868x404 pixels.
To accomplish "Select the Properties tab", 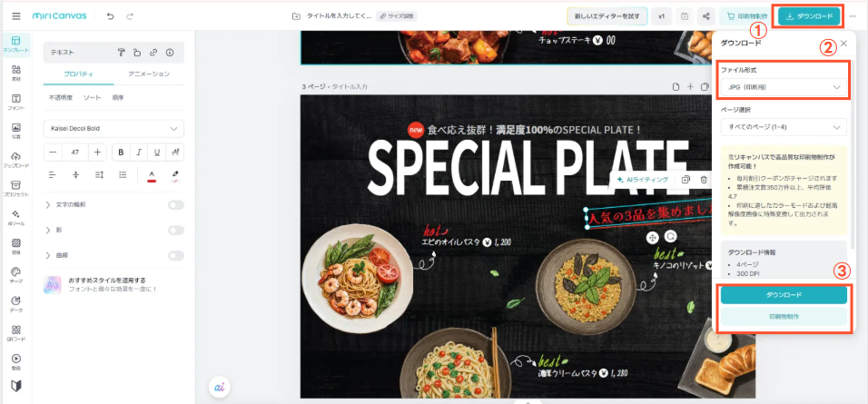I will pos(78,74).
